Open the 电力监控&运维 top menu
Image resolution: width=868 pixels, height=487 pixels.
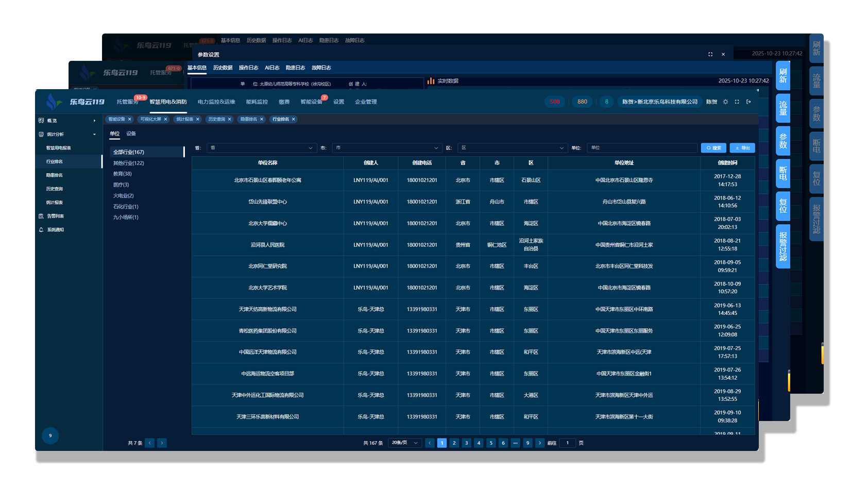click(x=216, y=102)
